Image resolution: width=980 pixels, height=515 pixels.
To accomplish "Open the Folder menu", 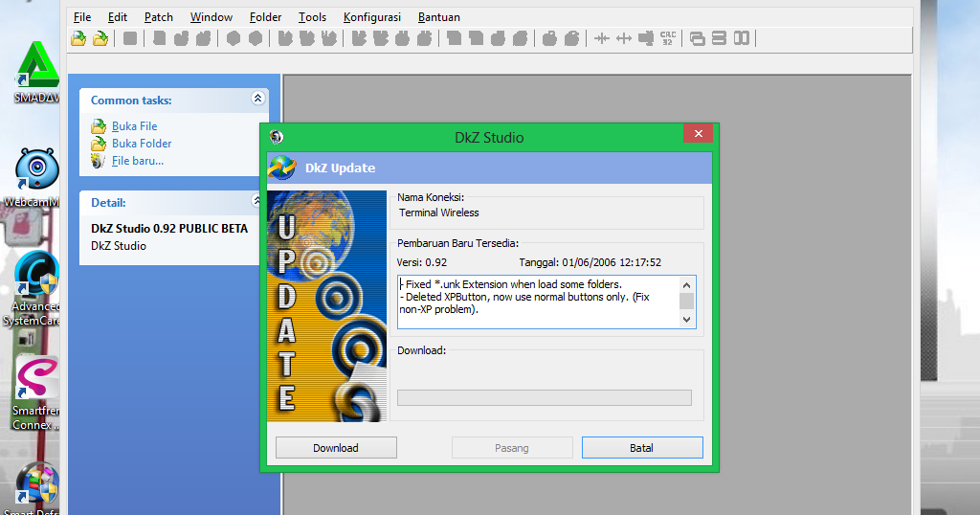I will tap(266, 17).
